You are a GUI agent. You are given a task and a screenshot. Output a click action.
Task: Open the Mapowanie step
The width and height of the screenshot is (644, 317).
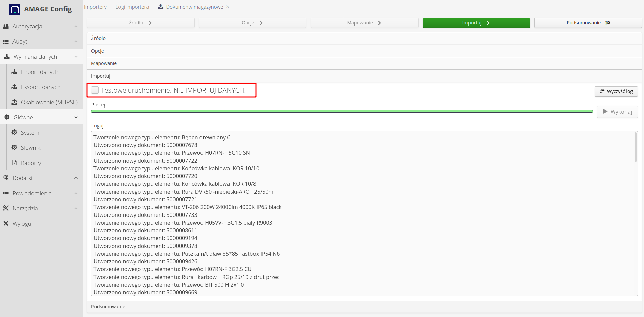364,23
